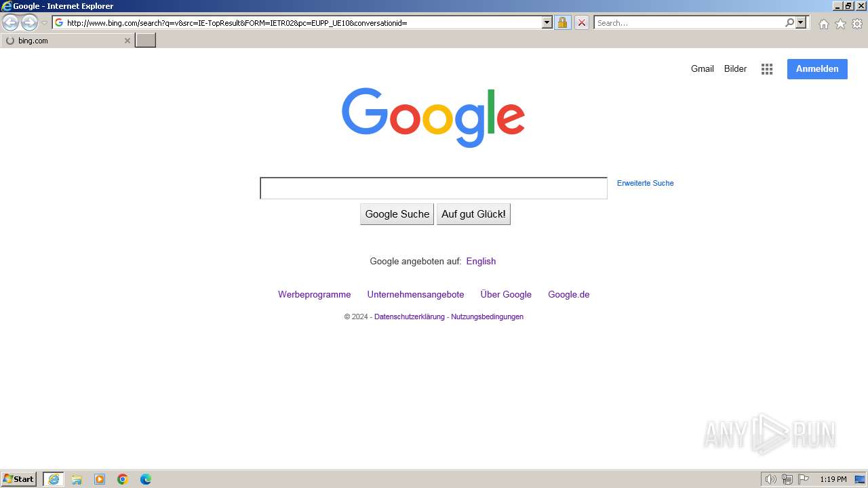Open Unternehmensangebote link
Image resolution: width=868 pixels, height=488 pixels.
[x=416, y=294]
